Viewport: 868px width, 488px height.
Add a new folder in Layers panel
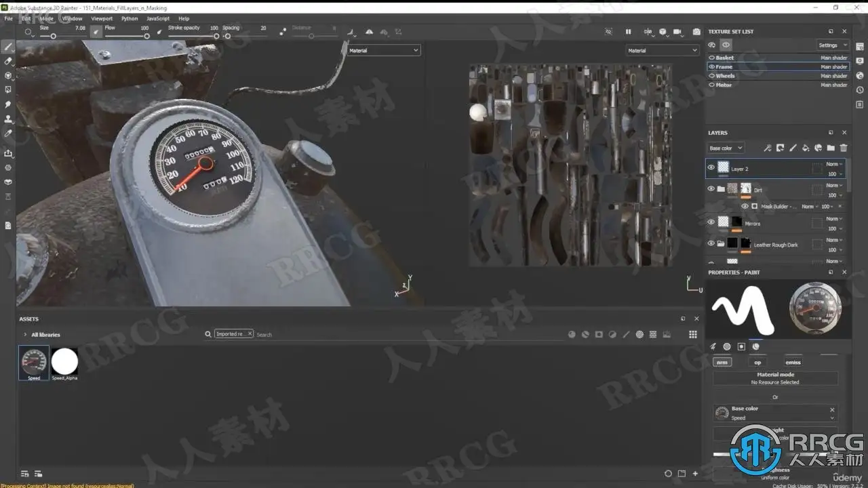[831, 148]
